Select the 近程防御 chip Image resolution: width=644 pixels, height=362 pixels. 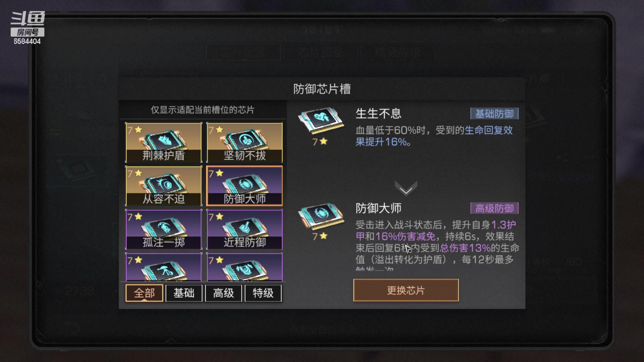[245, 229]
